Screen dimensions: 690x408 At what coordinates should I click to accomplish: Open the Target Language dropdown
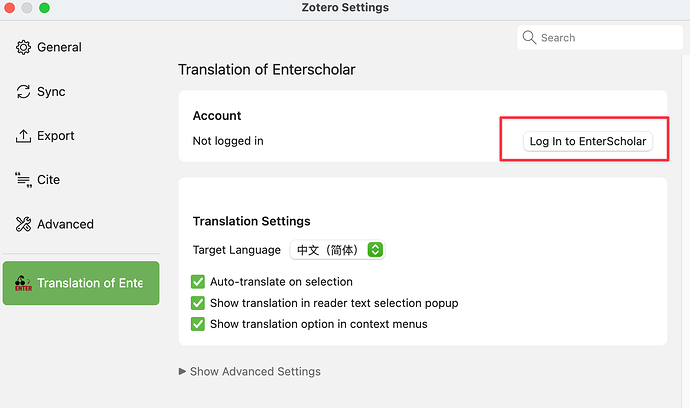pyautogui.click(x=337, y=250)
